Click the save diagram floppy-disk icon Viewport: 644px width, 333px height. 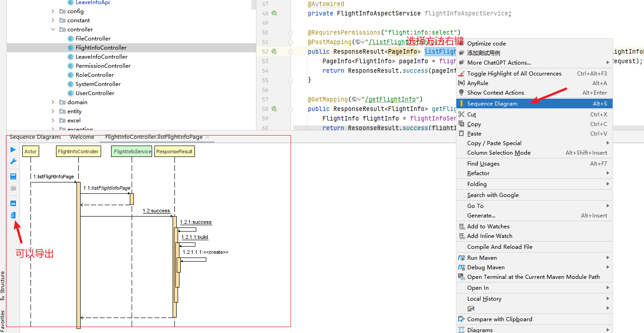[x=13, y=177]
